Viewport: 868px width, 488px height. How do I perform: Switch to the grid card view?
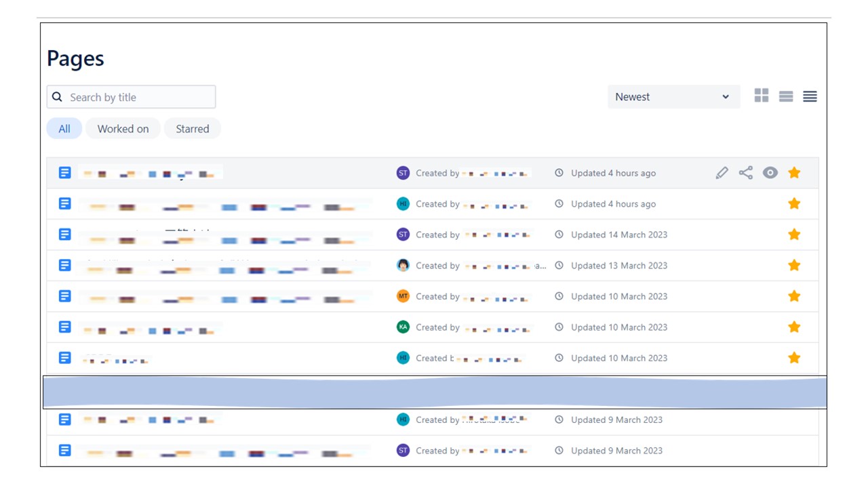[x=762, y=96]
